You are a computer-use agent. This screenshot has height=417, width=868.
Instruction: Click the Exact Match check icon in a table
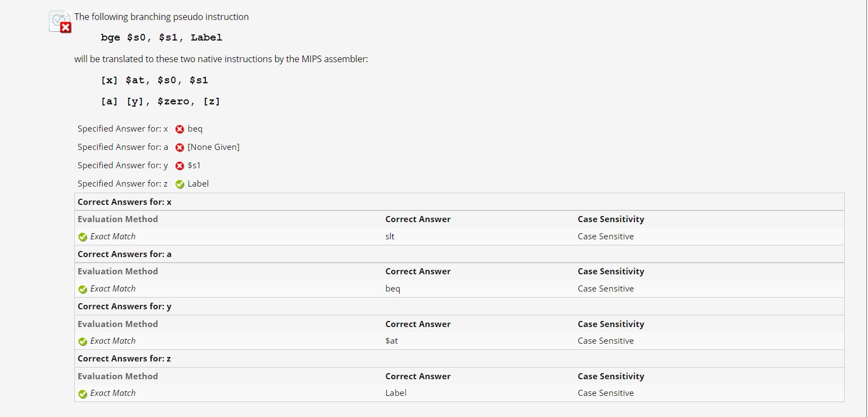click(x=83, y=289)
